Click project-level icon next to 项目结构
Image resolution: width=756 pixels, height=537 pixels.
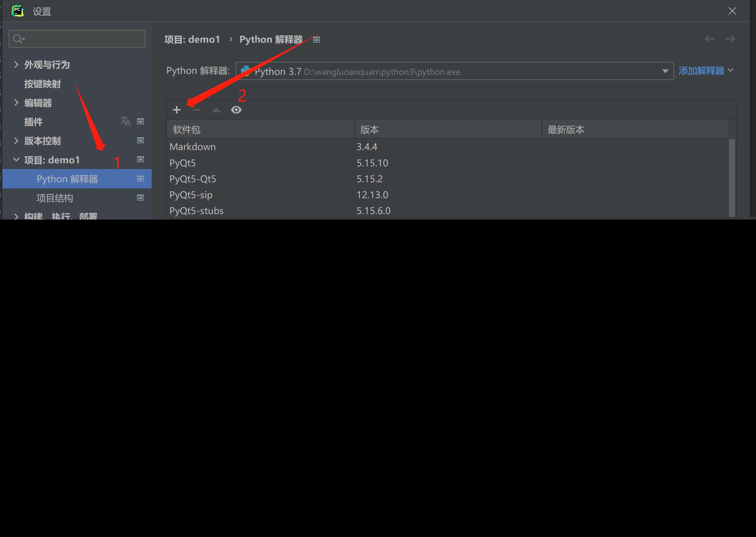(141, 198)
